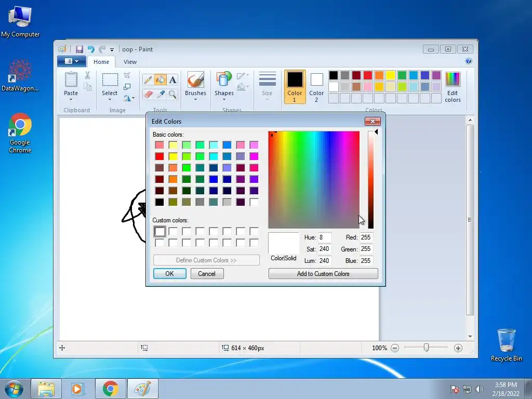The image size is (532, 399).
Task: Activate Color 1 foreground selector
Action: click(295, 87)
